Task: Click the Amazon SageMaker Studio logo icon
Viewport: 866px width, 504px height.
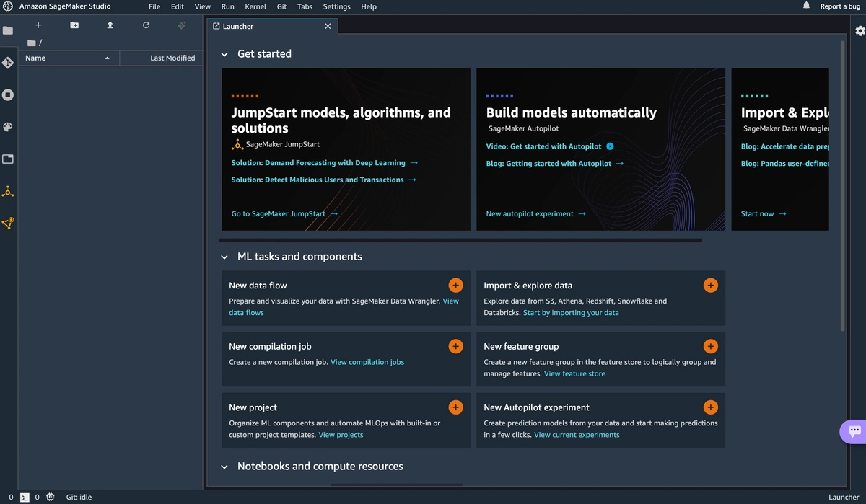Action: pos(7,6)
